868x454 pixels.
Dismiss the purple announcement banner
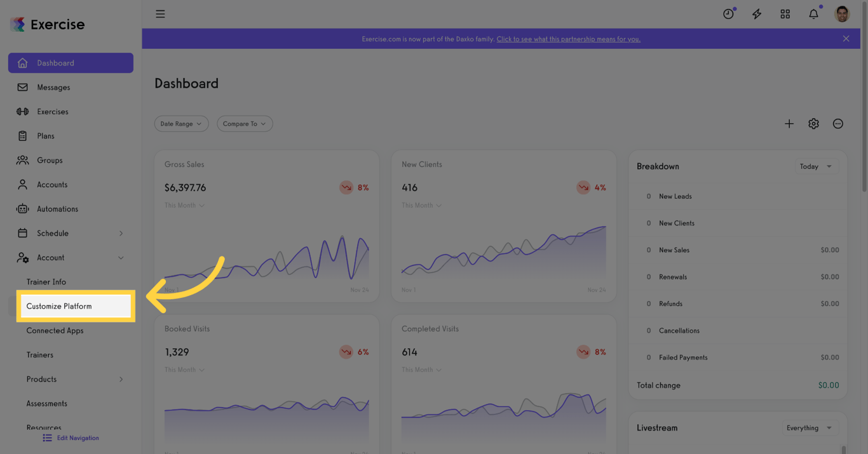(x=846, y=39)
